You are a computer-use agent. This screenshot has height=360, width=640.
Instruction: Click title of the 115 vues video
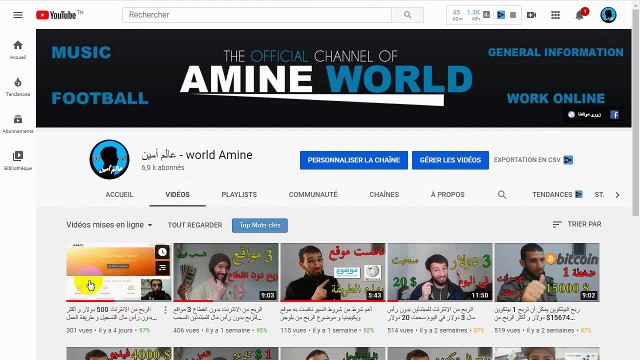326,313
